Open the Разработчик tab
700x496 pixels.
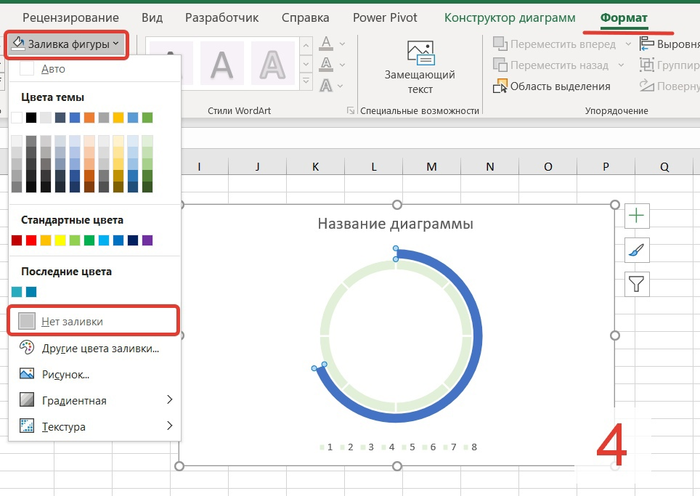[222, 18]
